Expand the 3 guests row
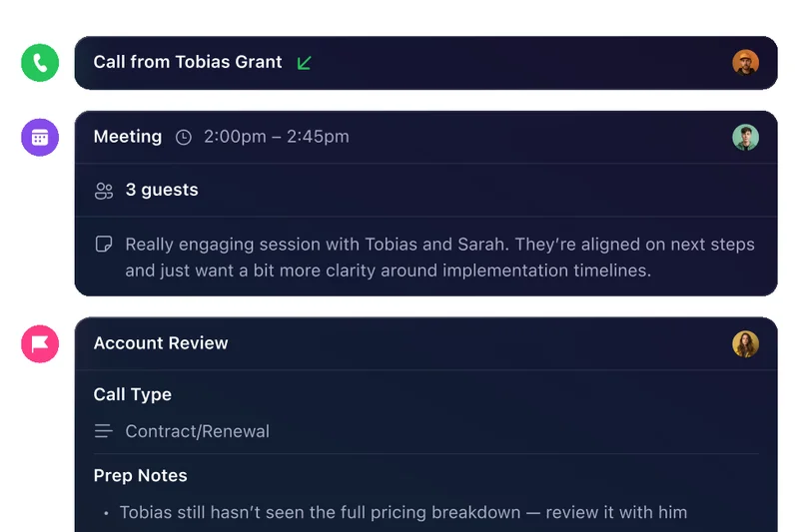 [x=162, y=190]
